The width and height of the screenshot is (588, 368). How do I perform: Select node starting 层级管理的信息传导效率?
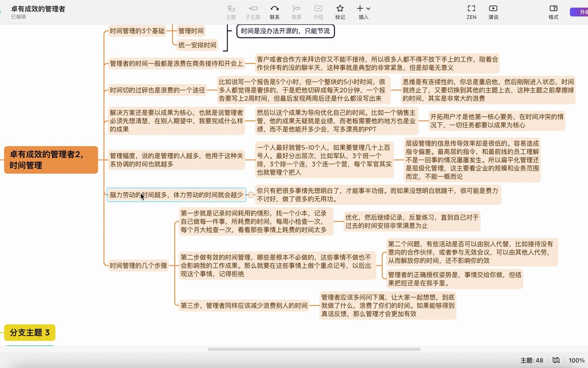(472, 160)
